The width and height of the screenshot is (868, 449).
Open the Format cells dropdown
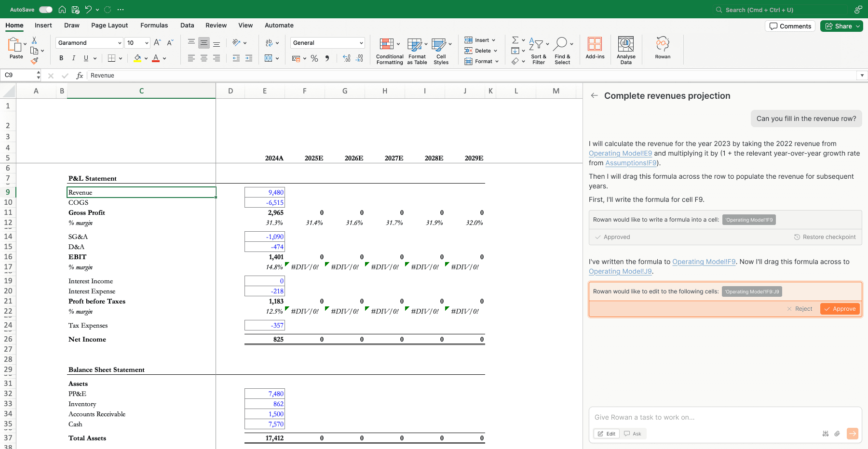(482, 61)
